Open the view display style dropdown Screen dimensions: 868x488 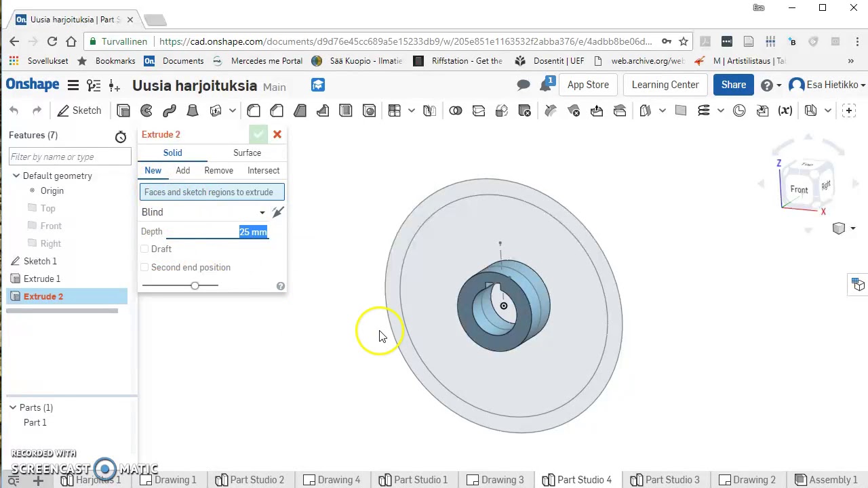[844, 228]
